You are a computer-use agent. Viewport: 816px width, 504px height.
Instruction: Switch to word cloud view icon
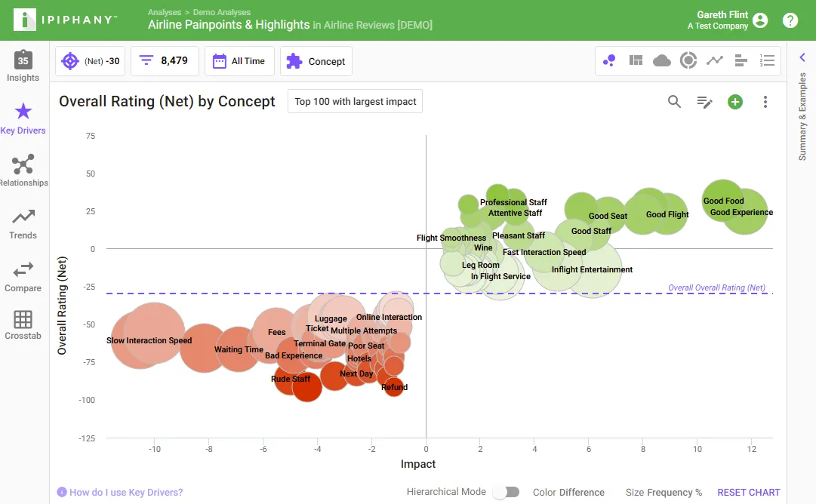(661, 61)
